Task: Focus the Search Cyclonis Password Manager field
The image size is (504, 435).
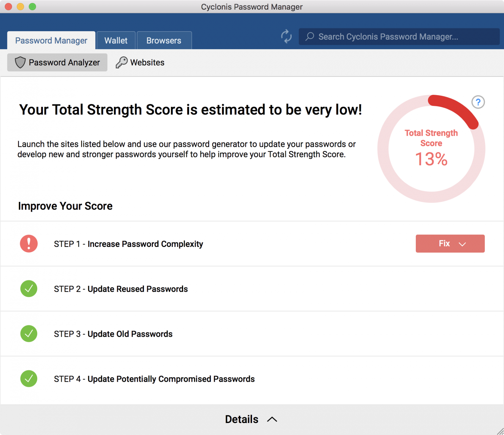Action: pos(399,37)
